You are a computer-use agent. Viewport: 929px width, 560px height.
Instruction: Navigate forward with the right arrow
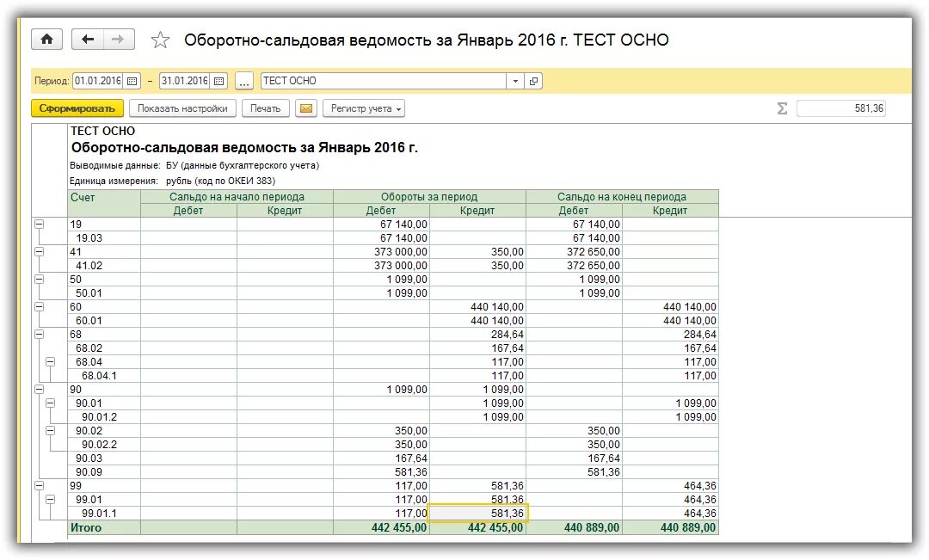(x=119, y=40)
